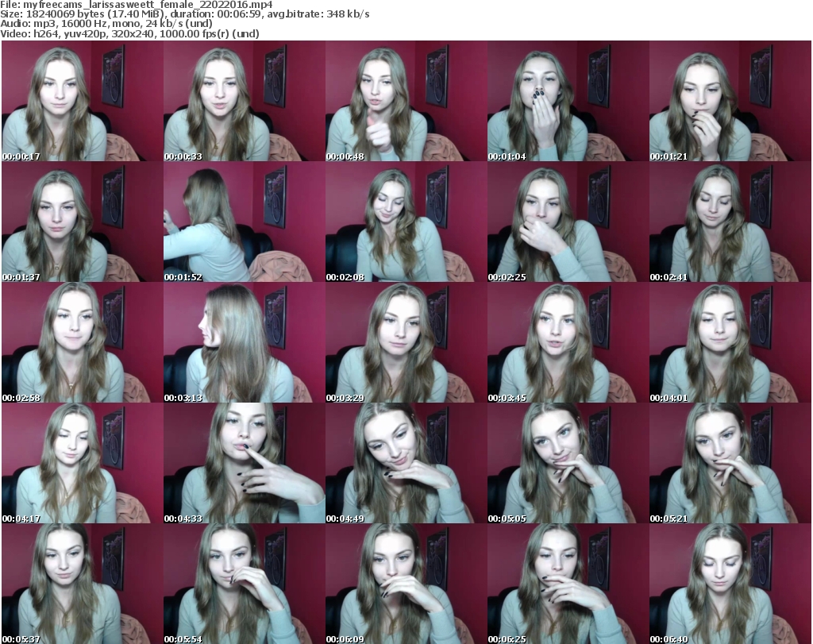Click the Audio mp3 info line

(106, 24)
